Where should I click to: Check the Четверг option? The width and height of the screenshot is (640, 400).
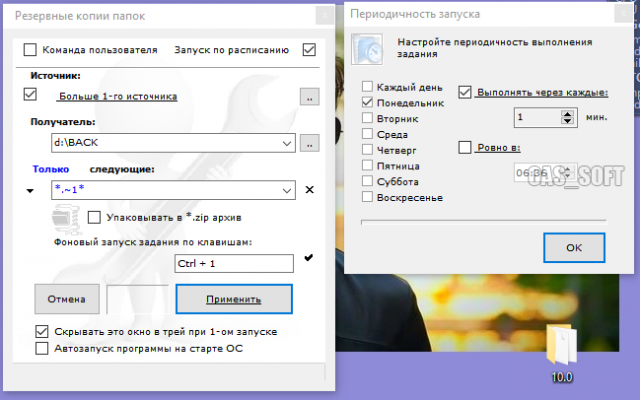coord(367,150)
